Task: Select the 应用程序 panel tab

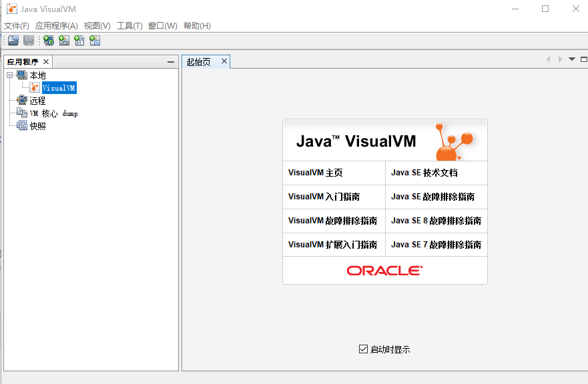Action: point(23,62)
